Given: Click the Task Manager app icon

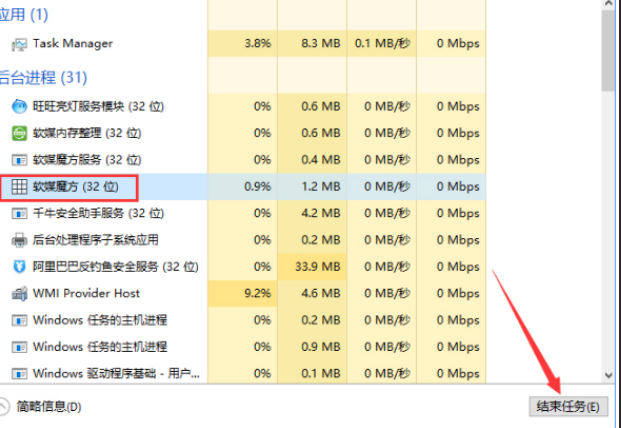Looking at the screenshot, I should (19, 44).
